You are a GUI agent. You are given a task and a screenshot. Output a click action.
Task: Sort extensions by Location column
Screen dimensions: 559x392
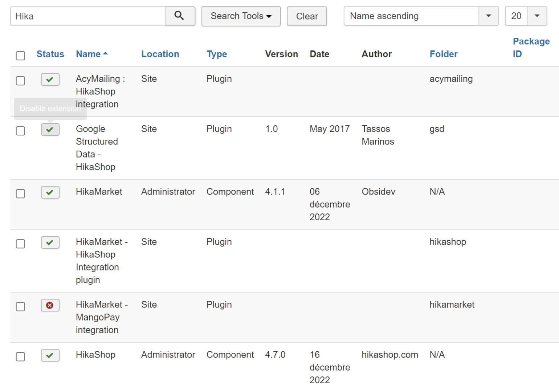[160, 54]
